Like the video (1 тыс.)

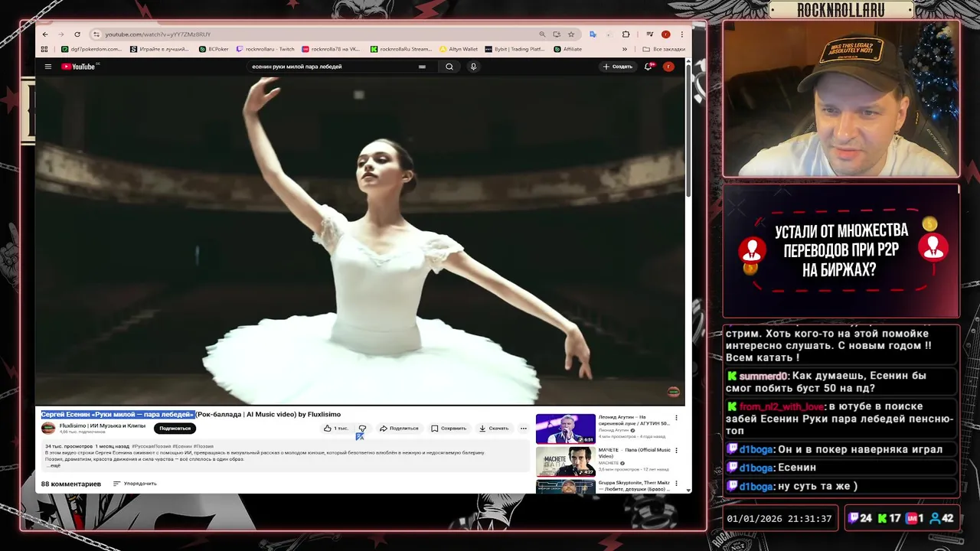[x=335, y=429]
